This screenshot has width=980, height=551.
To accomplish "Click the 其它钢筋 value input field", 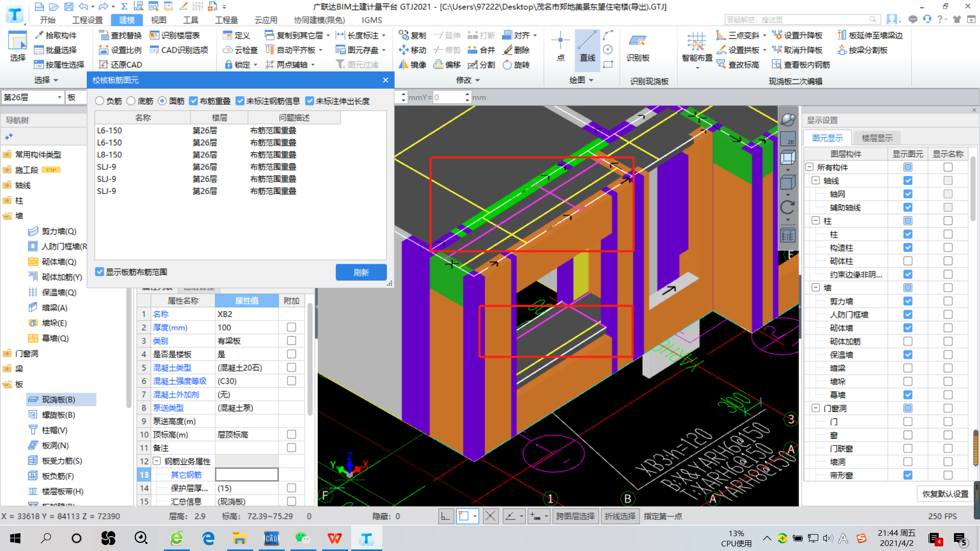I will click(x=247, y=474).
